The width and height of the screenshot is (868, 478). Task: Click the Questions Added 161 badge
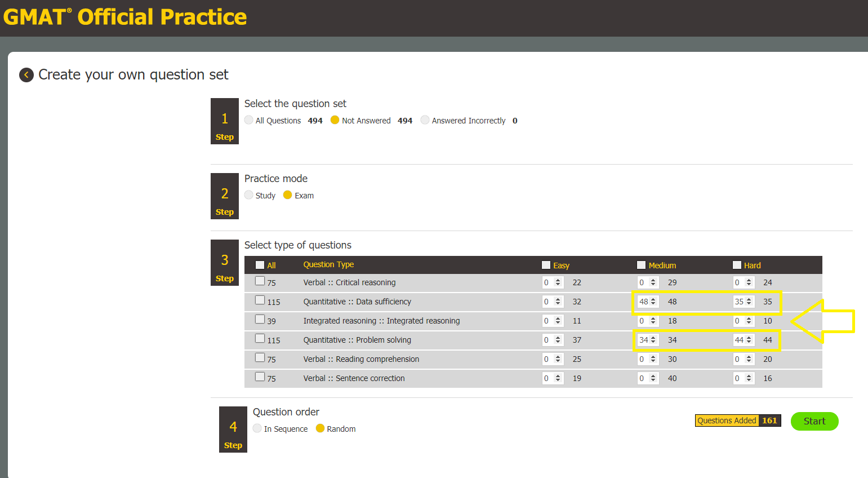click(x=738, y=421)
